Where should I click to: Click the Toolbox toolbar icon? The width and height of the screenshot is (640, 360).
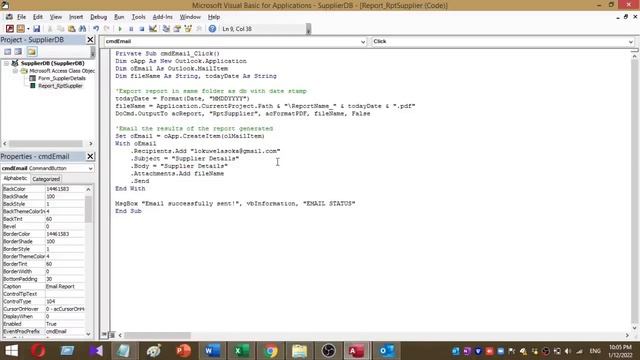199,29
